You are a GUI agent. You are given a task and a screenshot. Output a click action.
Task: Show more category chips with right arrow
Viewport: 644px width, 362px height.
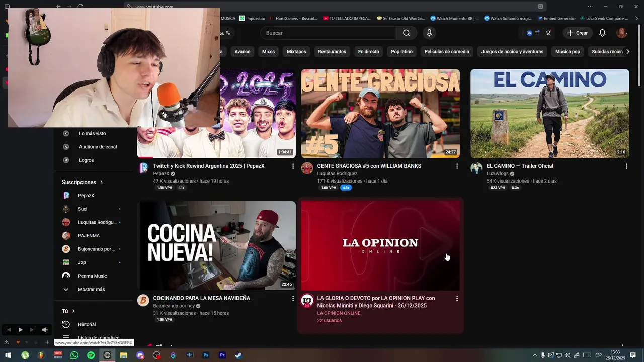pyautogui.click(x=628, y=52)
